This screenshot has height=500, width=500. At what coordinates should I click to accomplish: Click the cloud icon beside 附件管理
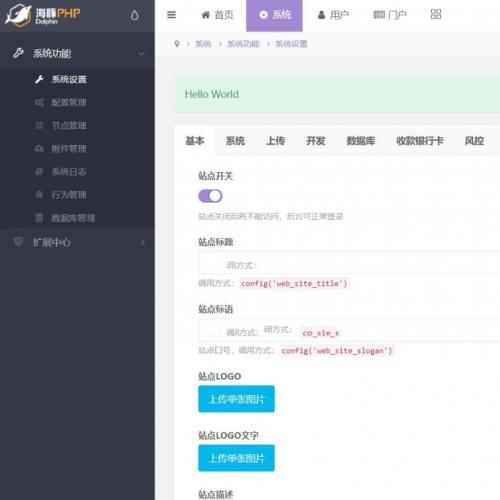(39, 148)
